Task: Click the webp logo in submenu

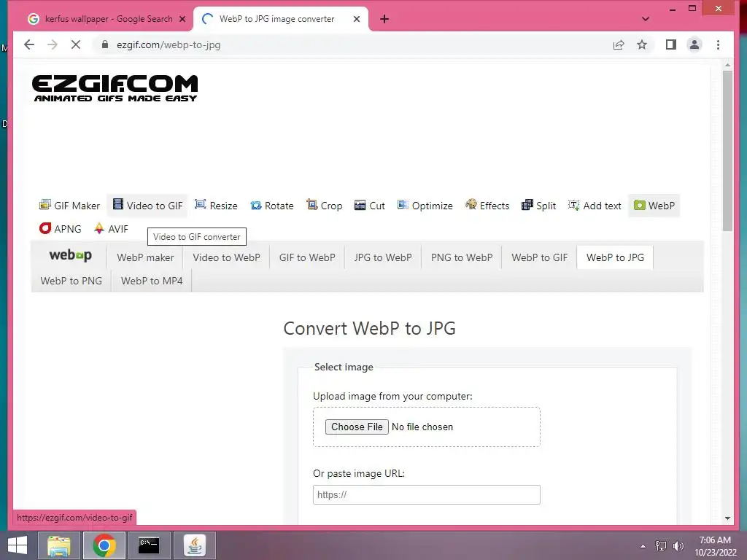Action: pos(70,256)
